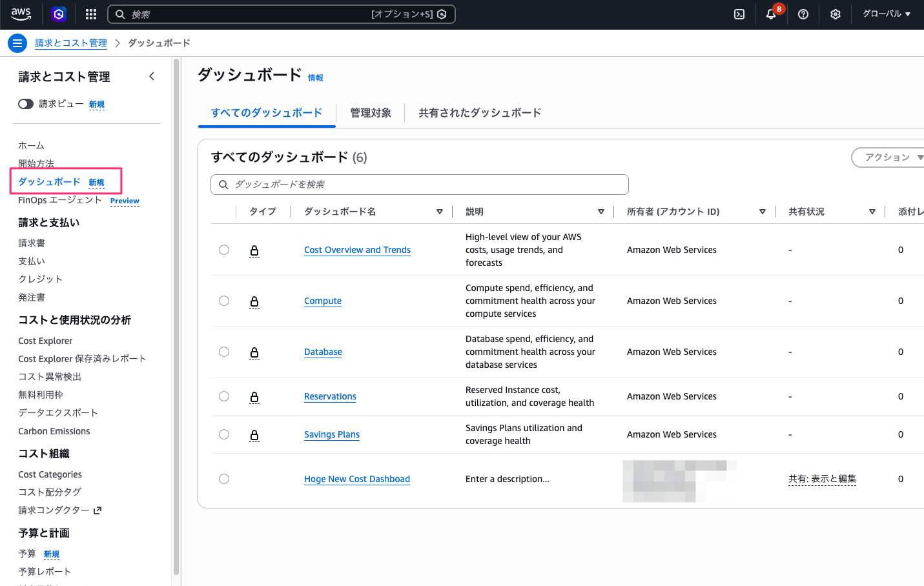Click the external link icon beside 請求コンダクター
Screen dimensions: 924x586
tap(98, 510)
